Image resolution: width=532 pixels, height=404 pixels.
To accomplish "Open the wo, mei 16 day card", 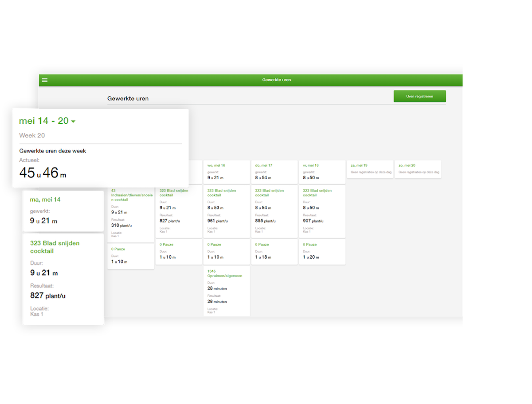I will [227, 172].
